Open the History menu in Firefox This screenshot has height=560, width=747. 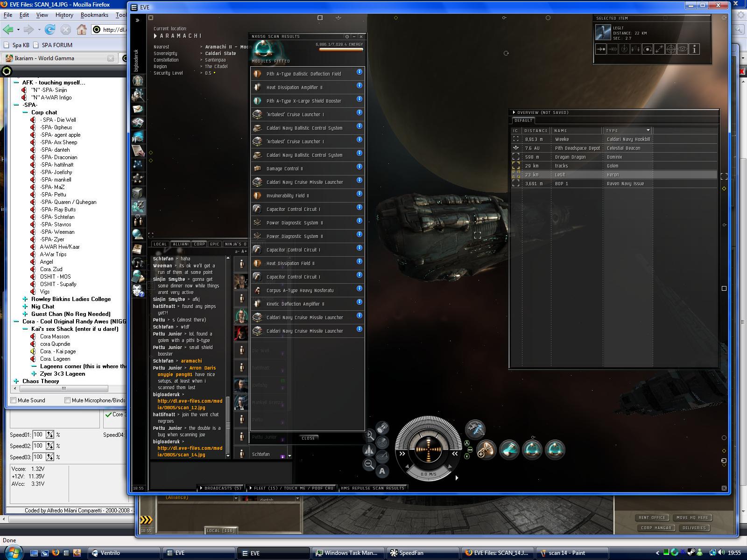click(x=64, y=15)
